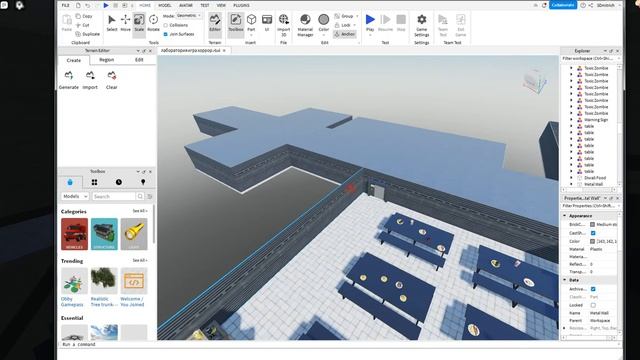Toggle the Archivable property checkbox
Screen dimensions: 640x360
point(593,289)
